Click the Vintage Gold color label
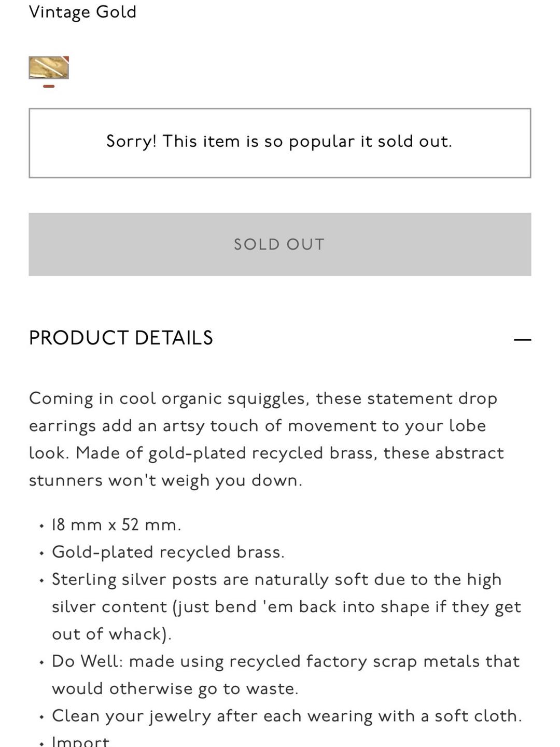Screen dimensions: 560x747 point(82,12)
